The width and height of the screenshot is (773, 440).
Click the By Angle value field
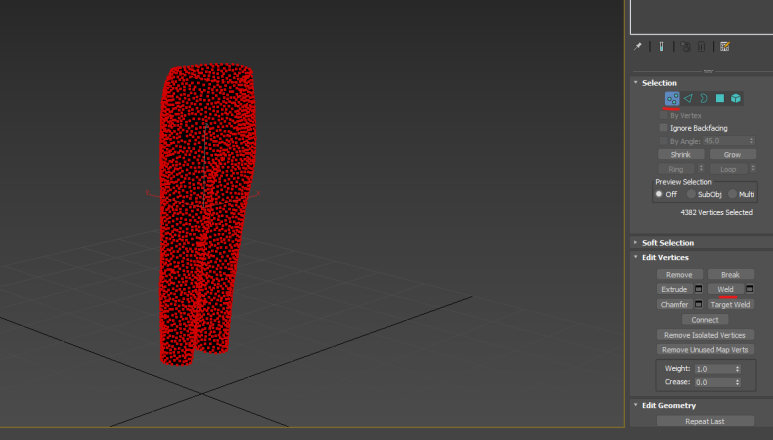pos(726,141)
